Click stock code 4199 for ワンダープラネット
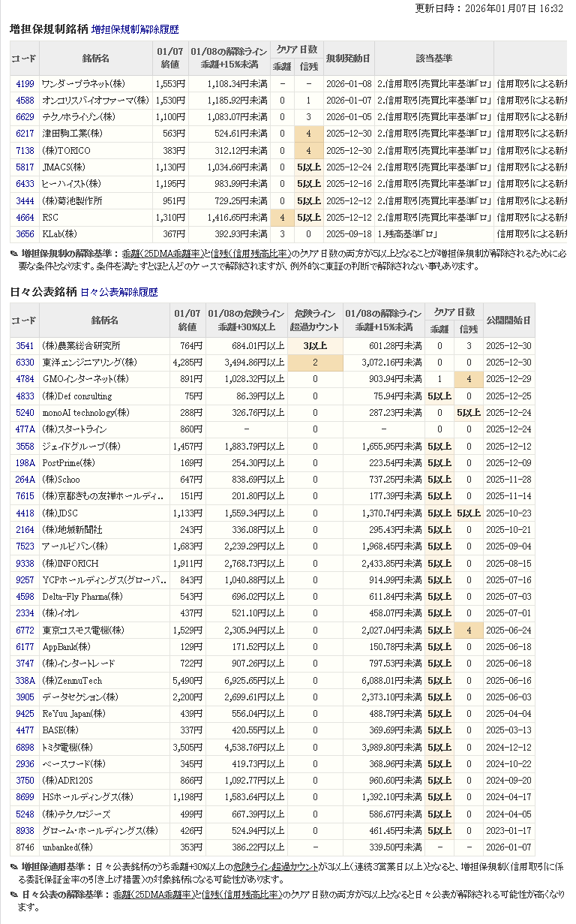 pyautogui.click(x=25, y=83)
